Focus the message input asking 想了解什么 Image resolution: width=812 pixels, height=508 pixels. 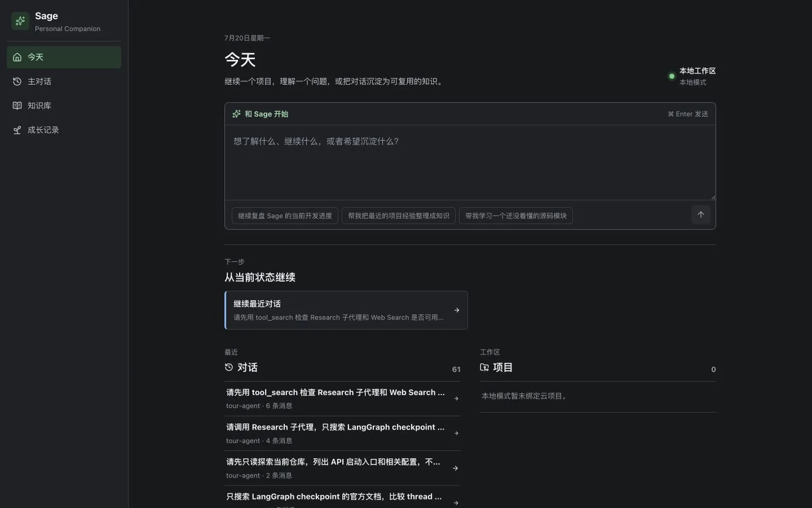[x=470, y=163]
